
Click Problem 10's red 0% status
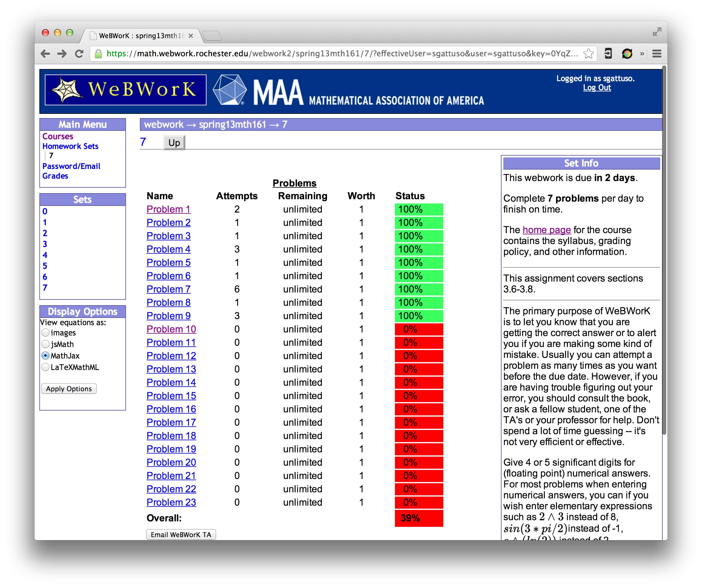pyautogui.click(x=419, y=329)
